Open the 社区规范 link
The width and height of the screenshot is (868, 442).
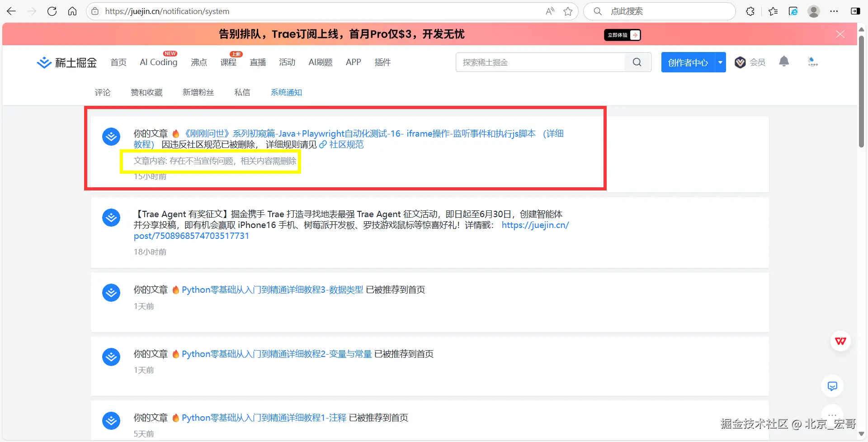[x=346, y=144]
